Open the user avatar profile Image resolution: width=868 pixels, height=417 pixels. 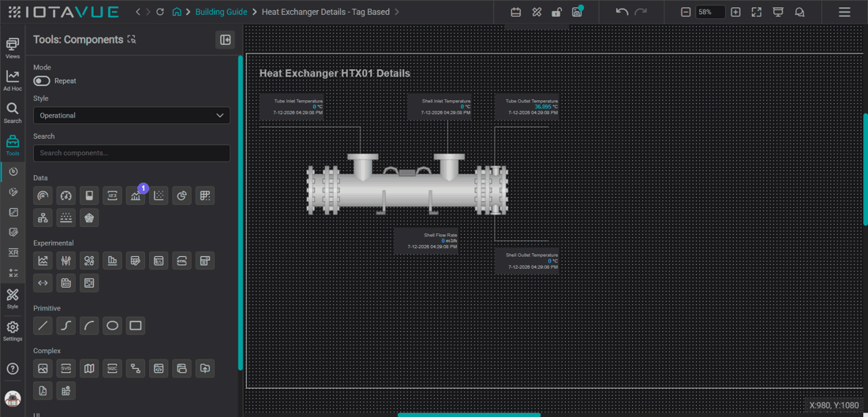12,398
